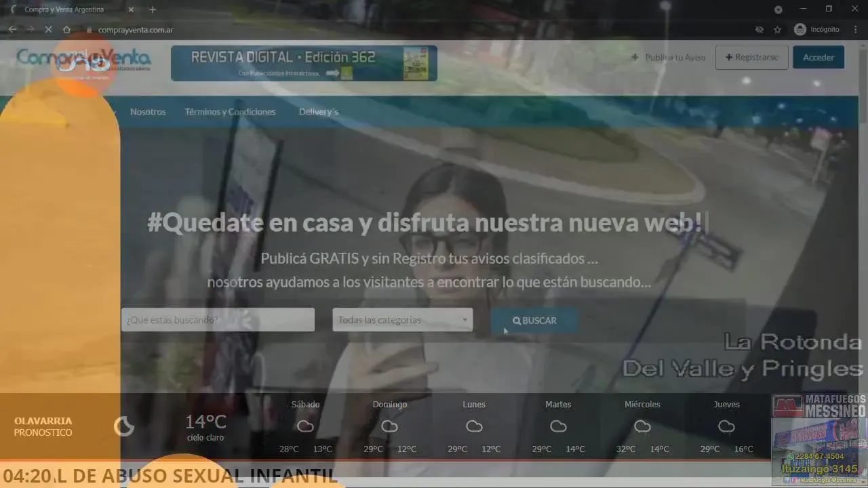Click the browser back arrow

pos(12,30)
